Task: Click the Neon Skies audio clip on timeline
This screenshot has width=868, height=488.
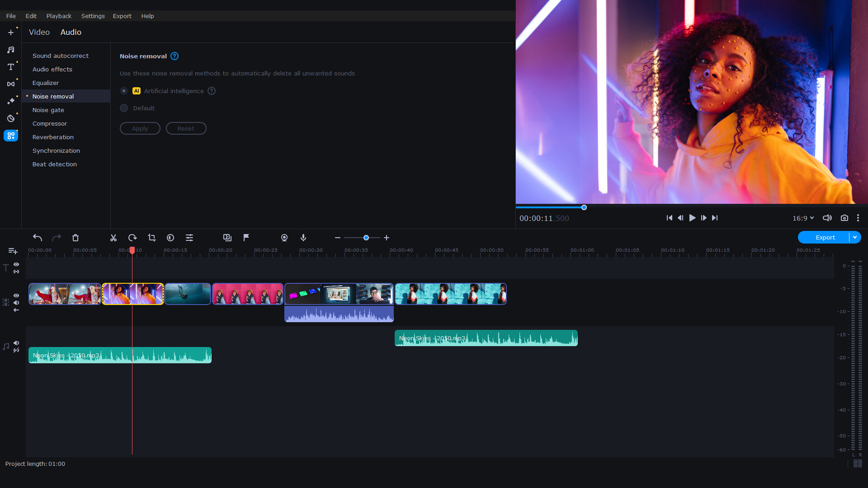Action: (118, 356)
